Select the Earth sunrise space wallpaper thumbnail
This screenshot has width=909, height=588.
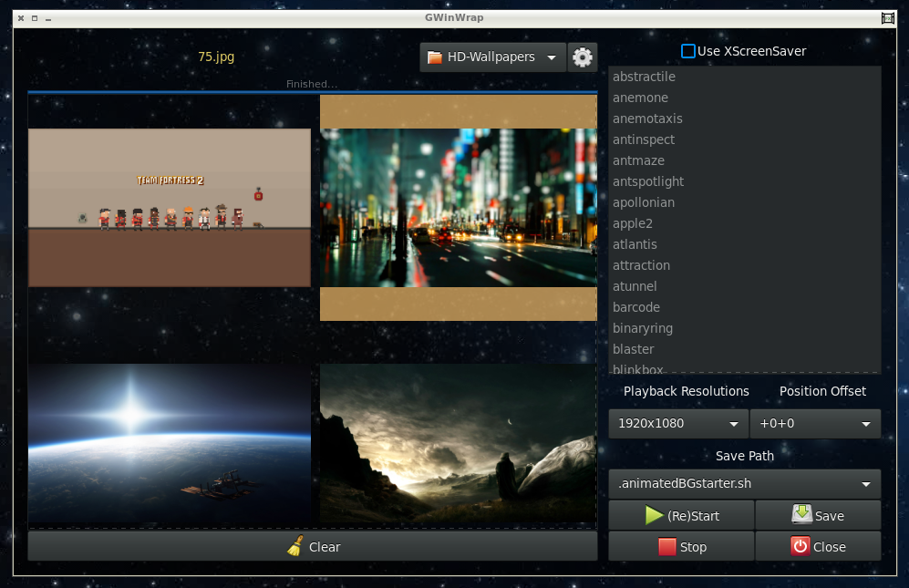pos(170,444)
